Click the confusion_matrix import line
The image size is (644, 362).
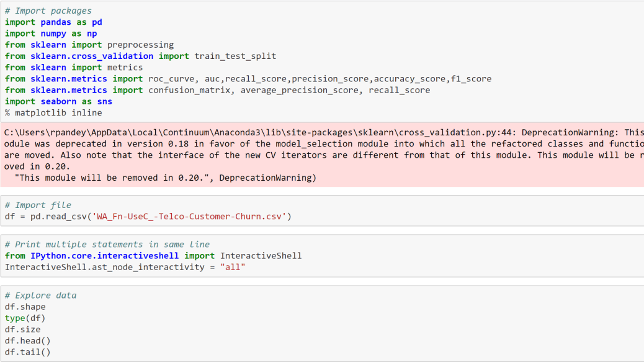pyautogui.click(x=217, y=90)
